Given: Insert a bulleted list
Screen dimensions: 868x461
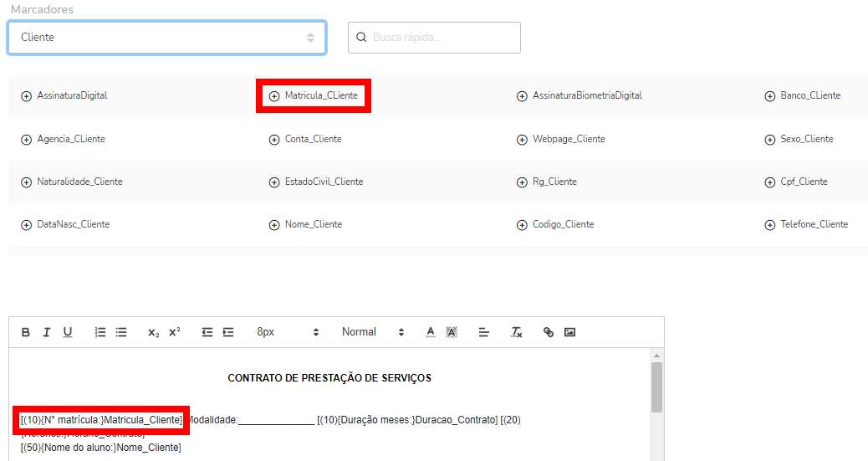Looking at the screenshot, I should click(121, 332).
